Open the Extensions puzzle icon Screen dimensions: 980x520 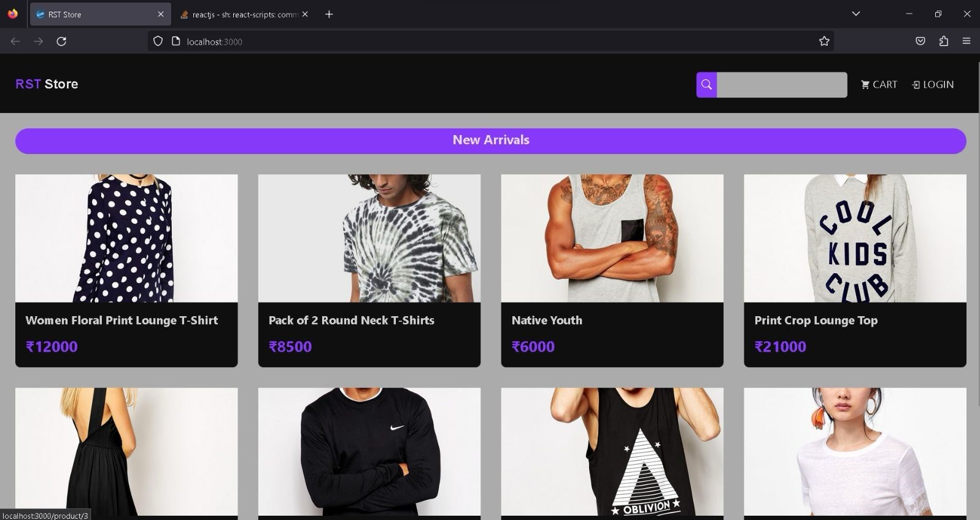pyautogui.click(x=944, y=41)
